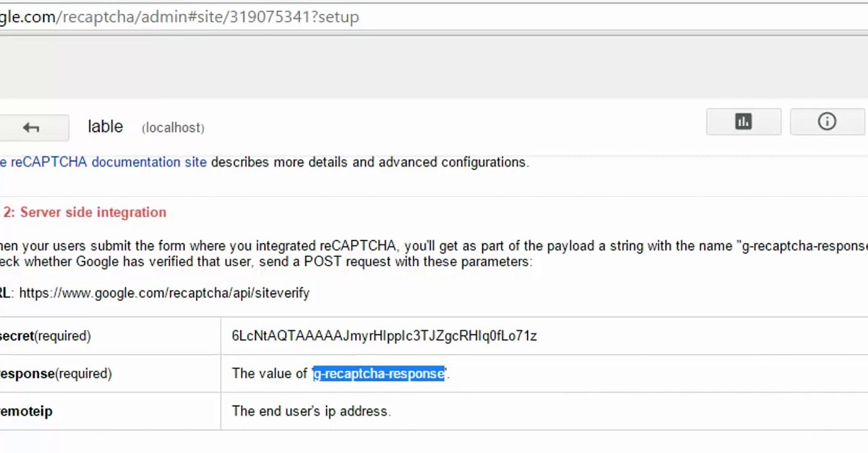Click the lable site name
Image resolution: width=868 pixels, height=453 pixels.
(105, 126)
